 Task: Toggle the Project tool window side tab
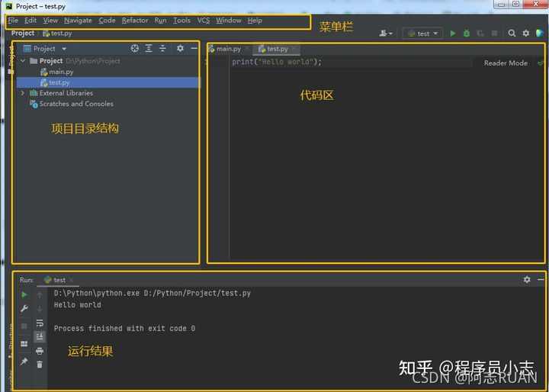pos(11,60)
